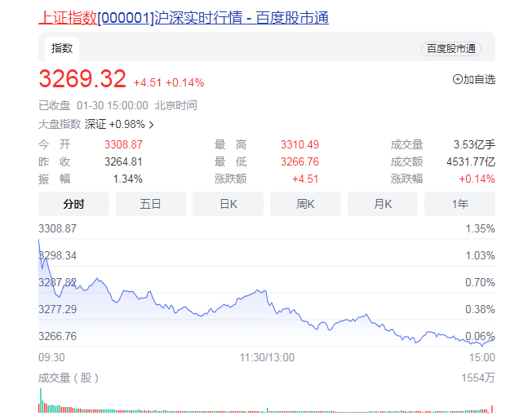Click the 09:30 time axis label
This screenshot has width=519, height=420.
point(51,357)
